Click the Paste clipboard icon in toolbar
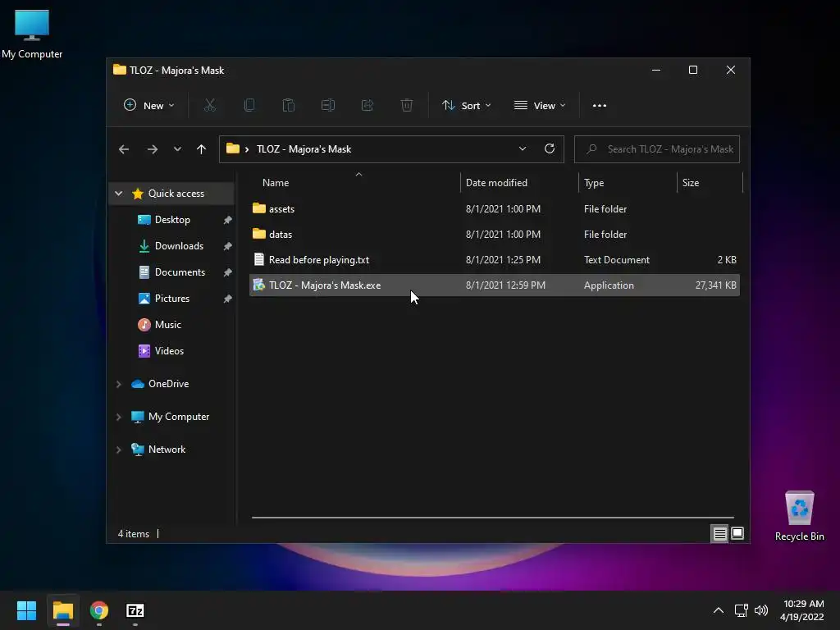The image size is (840, 630). click(289, 106)
